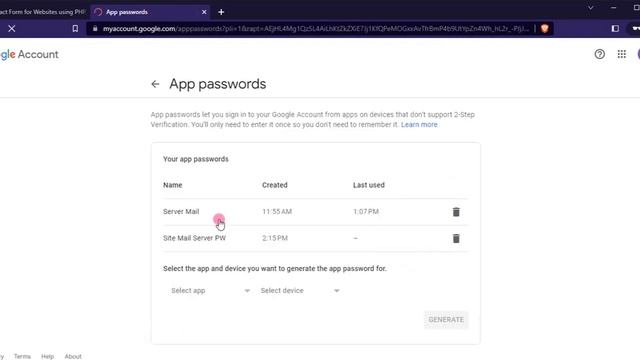Open the Help footer link
Image resolution: width=640 pixels, height=360 pixels.
[x=47, y=356]
